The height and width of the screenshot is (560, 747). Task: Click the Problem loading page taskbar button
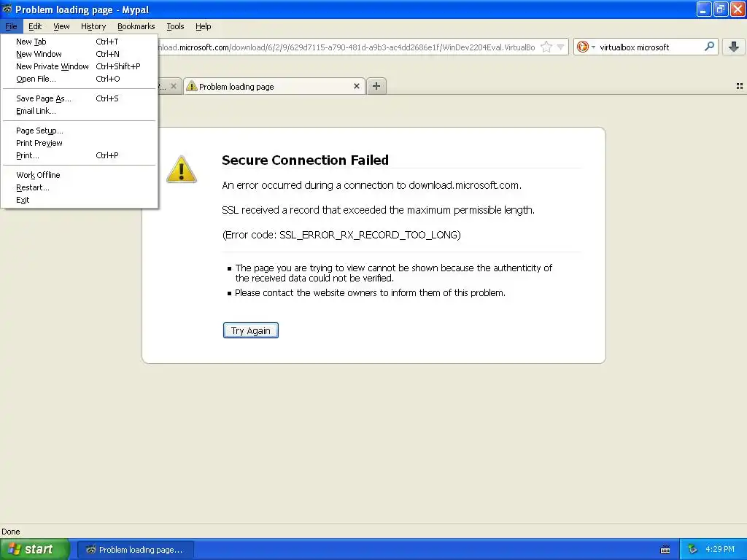click(135, 550)
